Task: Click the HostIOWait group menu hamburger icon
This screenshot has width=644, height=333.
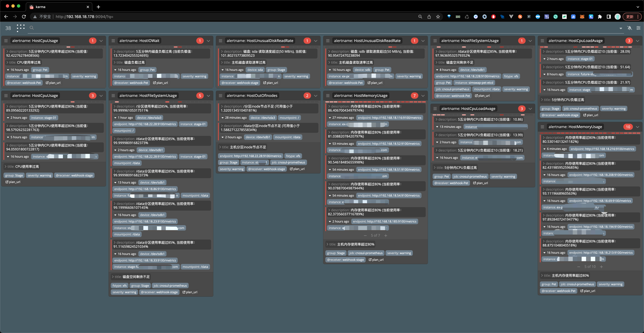Action: click(x=113, y=41)
